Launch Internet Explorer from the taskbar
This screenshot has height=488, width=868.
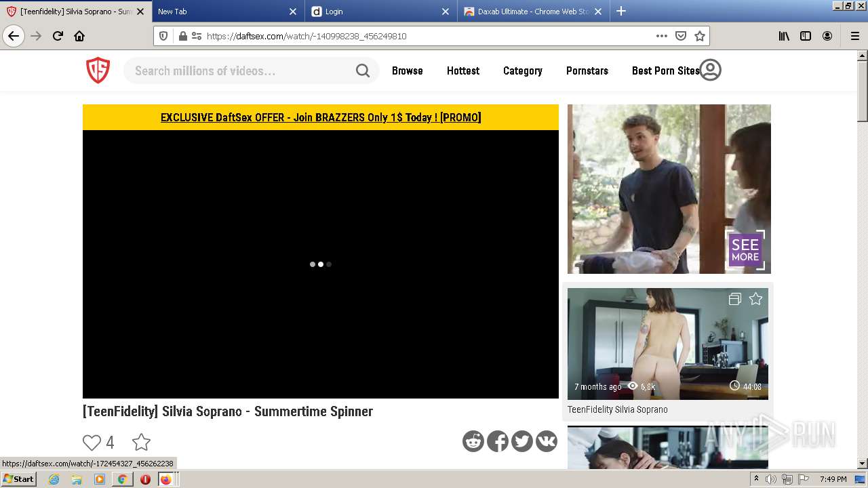[x=54, y=479]
